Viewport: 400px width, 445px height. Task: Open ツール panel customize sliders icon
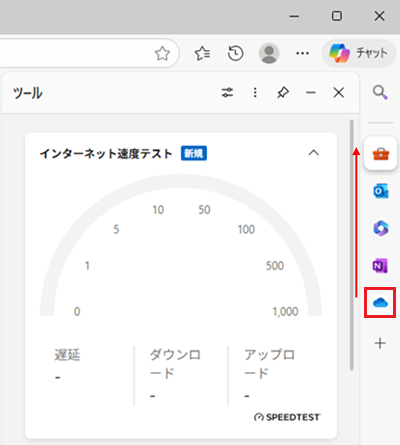(x=227, y=92)
